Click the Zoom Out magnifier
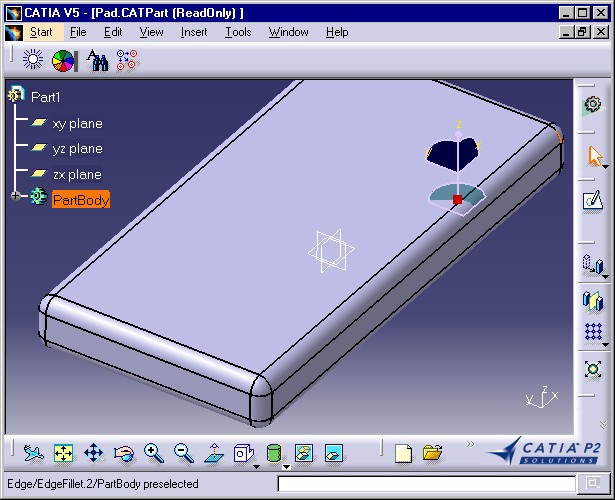The width and height of the screenshot is (615, 500). [184, 453]
